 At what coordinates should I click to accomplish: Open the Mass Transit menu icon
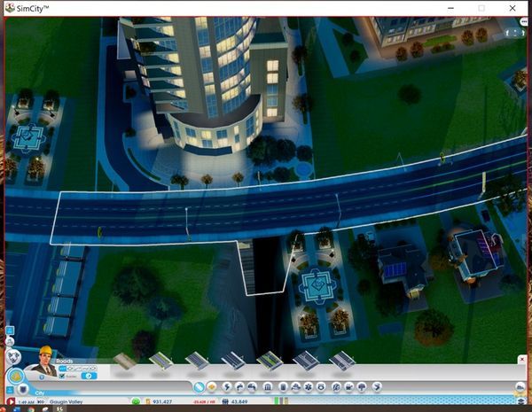tap(349, 387)
